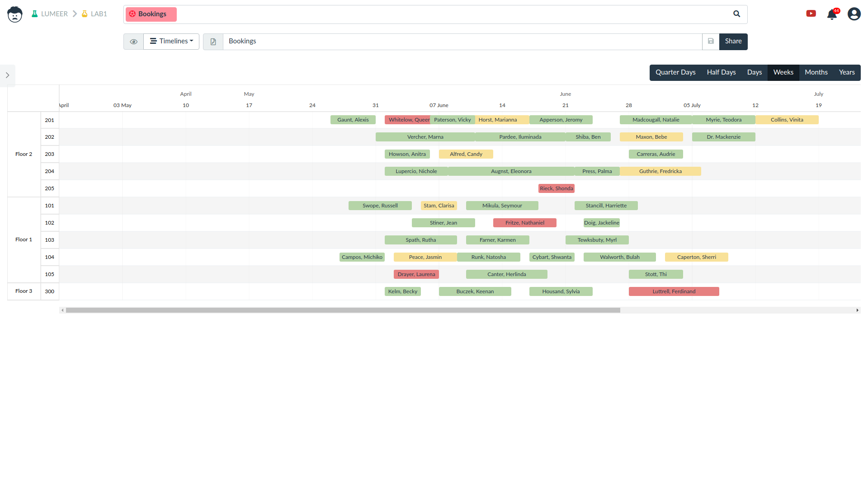Open the LUMEER organization breadcrumb link
Image resolution: width=868 pixels, height=488 pixels.
[54, 14]
